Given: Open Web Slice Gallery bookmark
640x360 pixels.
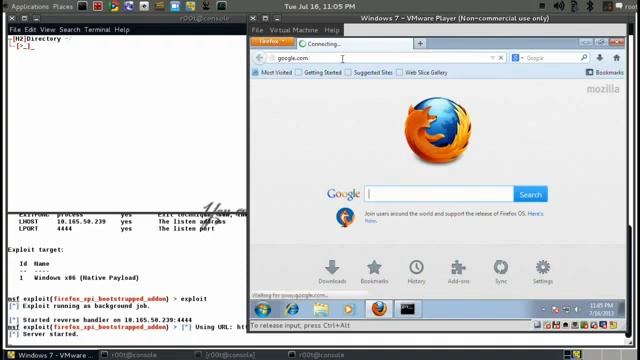Looking at the screenshot, I should point(422,72).
